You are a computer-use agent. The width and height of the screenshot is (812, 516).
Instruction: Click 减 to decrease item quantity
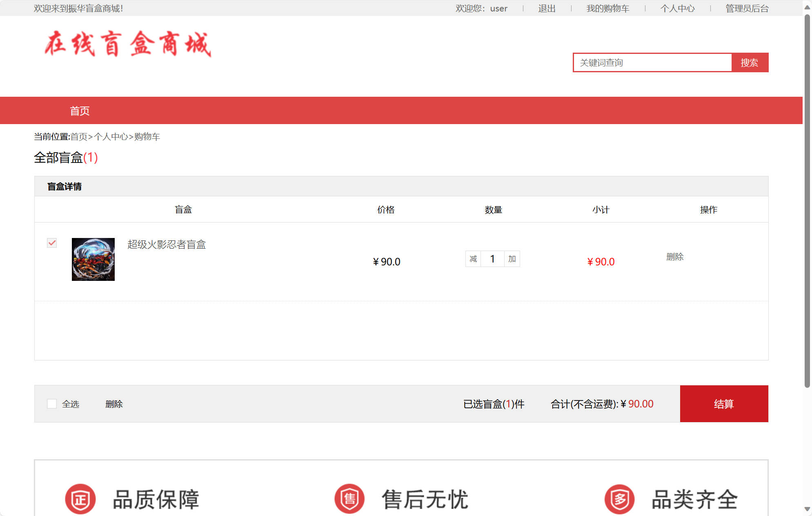tap(473, 259)
